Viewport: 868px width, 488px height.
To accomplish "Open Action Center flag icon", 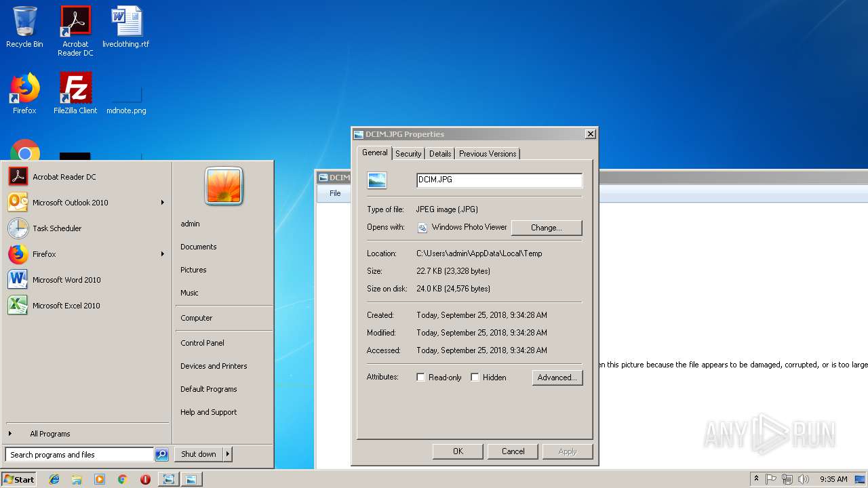I will tap(771, 479).
